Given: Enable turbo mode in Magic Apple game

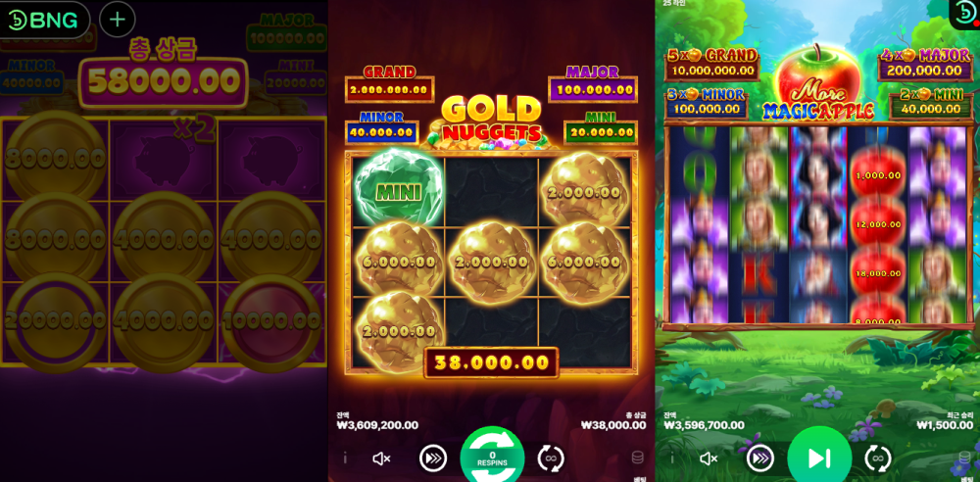Looking at the screenshot, I should pyautogui.click(x=760, y=458).
